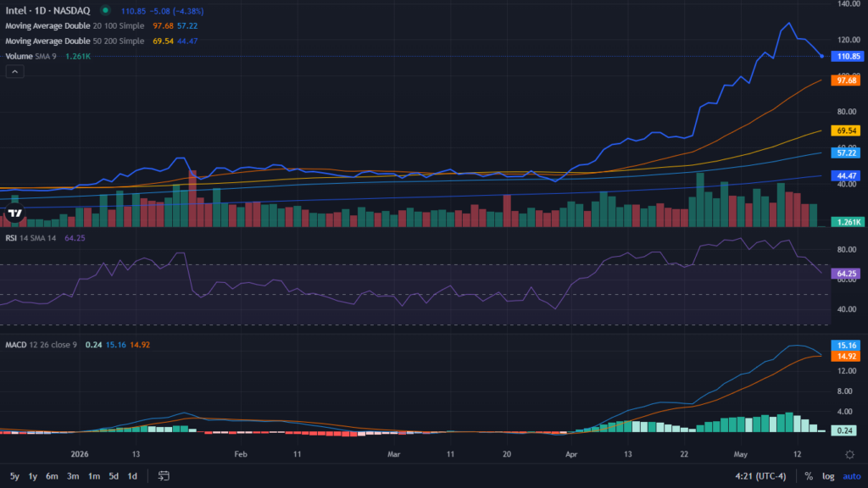Select the Volume SMA 9 legend
Screen dimensions: 868x488
31,57
